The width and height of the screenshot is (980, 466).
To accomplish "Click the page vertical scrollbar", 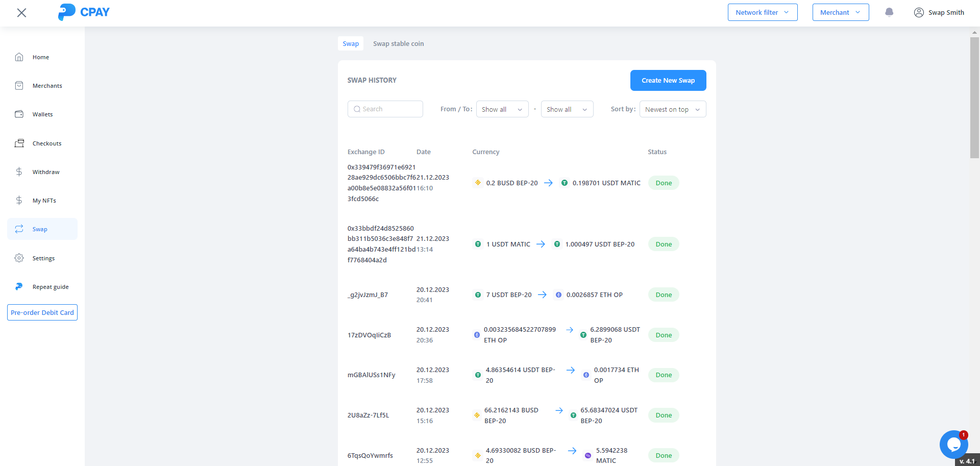I will click(x=974, y=97).
